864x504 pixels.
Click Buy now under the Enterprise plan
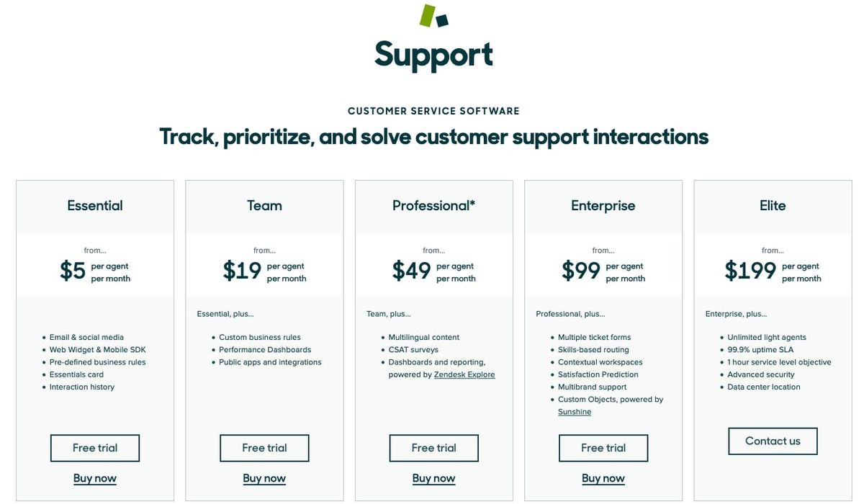pyautogui.click(x=603, y=478)
